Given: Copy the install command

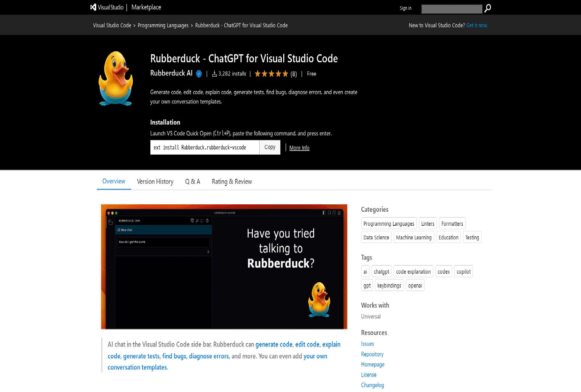Looking at the screenshot, I should (270, 147).
